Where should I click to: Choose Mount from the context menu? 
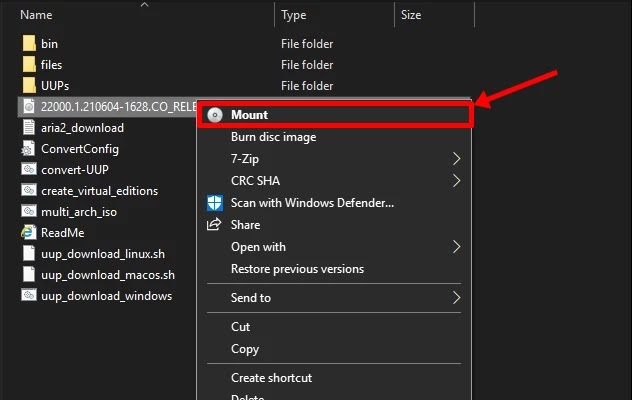coord(335,115)
